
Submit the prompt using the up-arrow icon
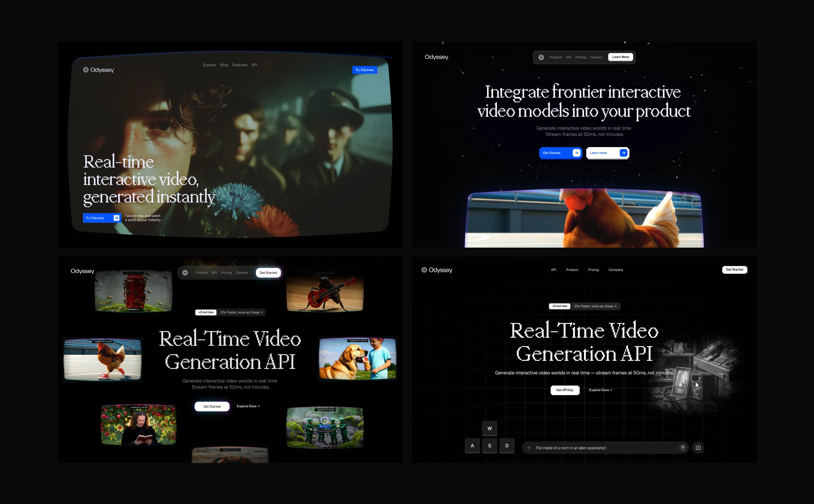point(683,448)
